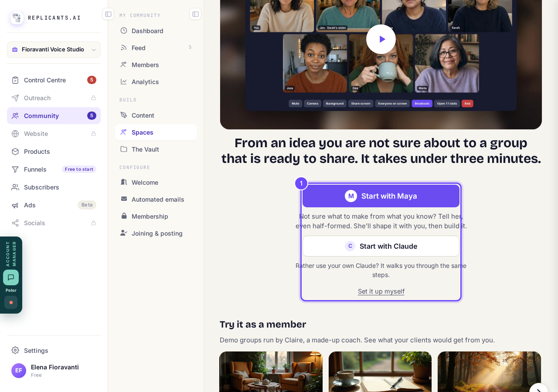
Task: Go to Community in main sidebar
Action: coord(54,116)
